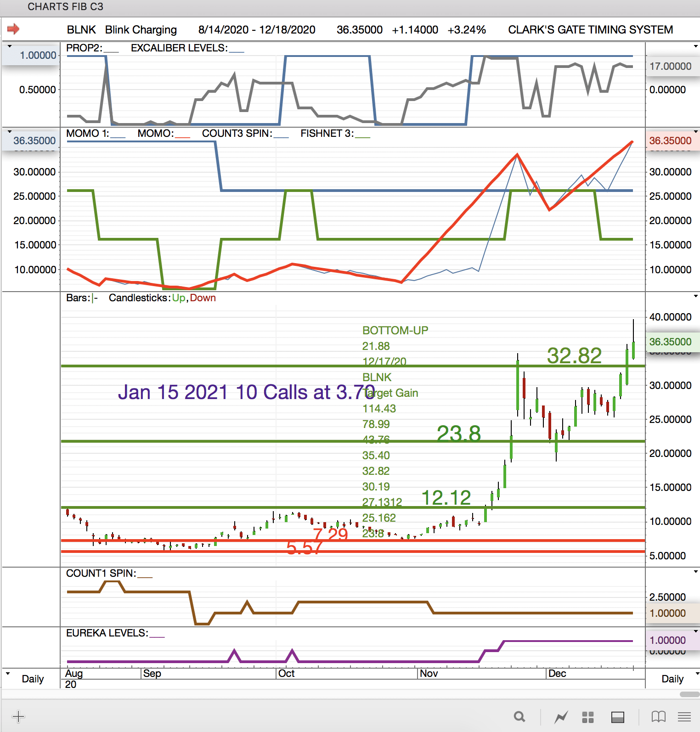Click the Bars legend label
The height and width of the screenshot is (732, 700).
pos(78,298)
